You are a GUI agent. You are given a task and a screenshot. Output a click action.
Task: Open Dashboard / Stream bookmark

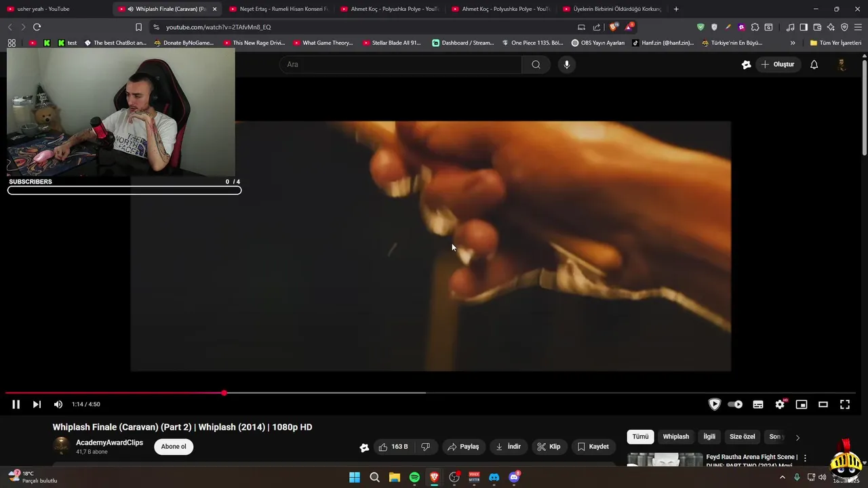(x=463, y=43)
